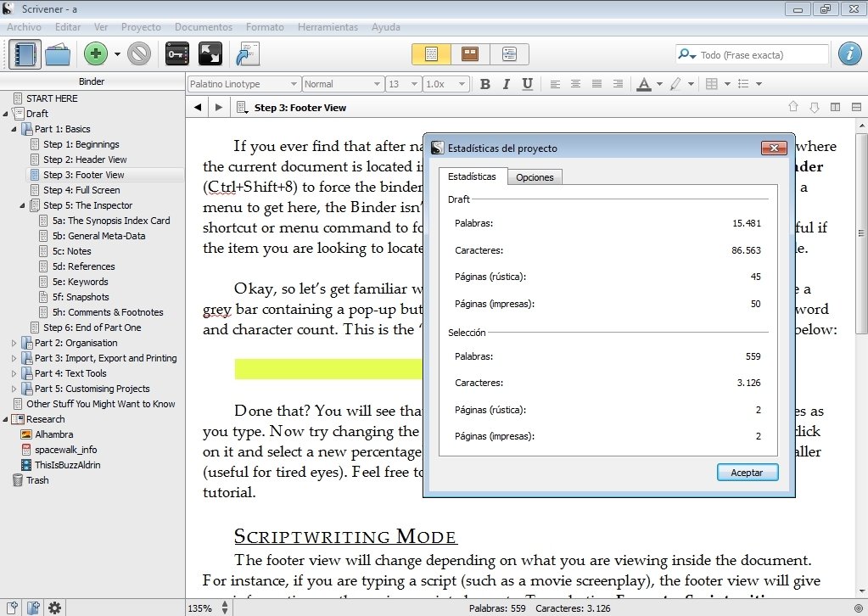Switch to Corkboard view mode
The height and width of the screenshot is (616, 868).
[470, 54]
